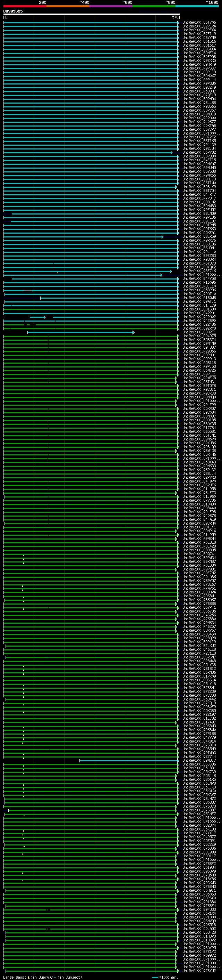The height and width of the screenshot is (980, 222).
Task: Select hit label UniRef100_Q1HDV3
Action: (x=199, y=937)
